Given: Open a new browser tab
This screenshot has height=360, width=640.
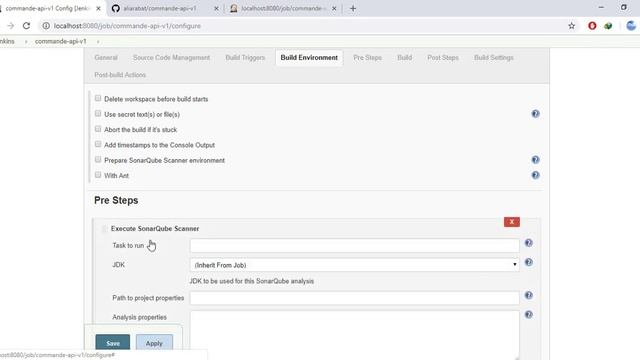Looking at the screenshot, I should tap(353, 9).
